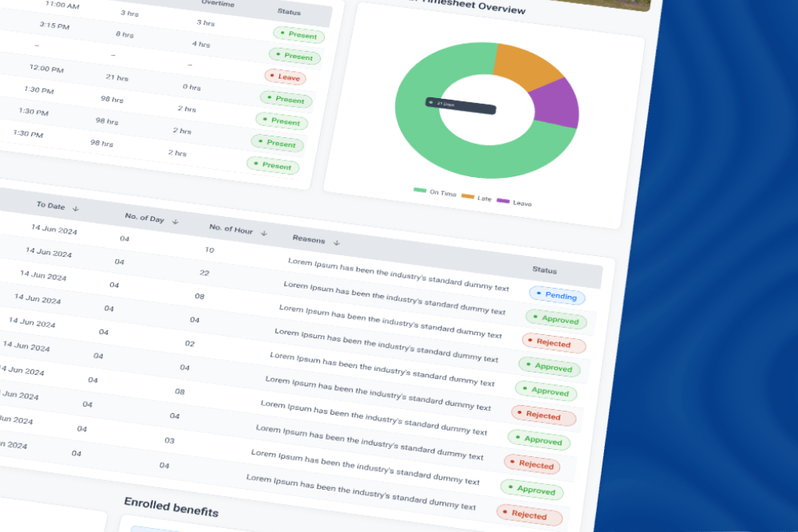The height and width of the screenshot is (532, 798).
Task: Click the No. of Hour value 03
Action: pos(169,440)
